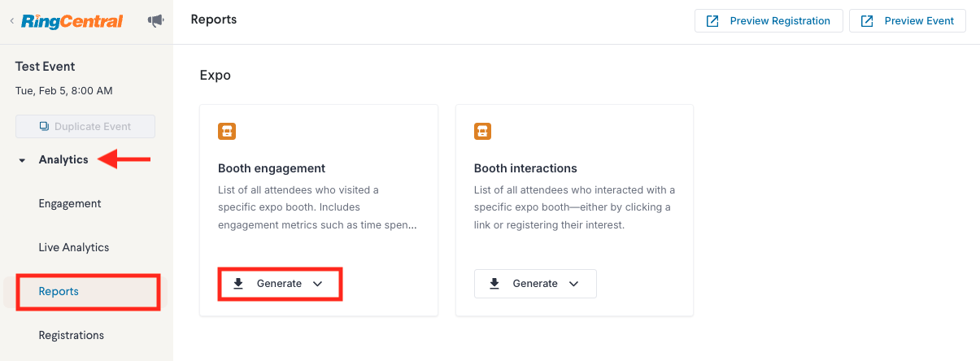Open the Booth interactions Generate dropdown chevron
The image size is (980, 361).
coord(573,284)
